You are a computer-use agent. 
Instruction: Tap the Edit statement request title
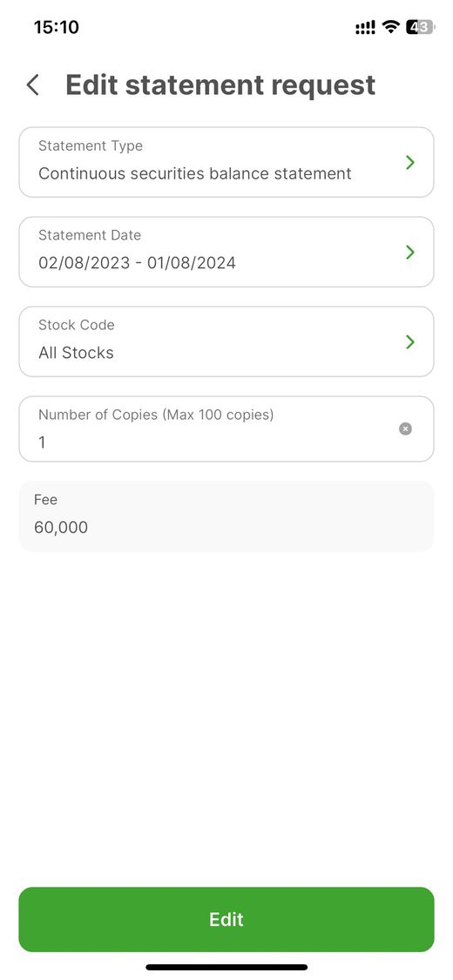tap(220, 85)
